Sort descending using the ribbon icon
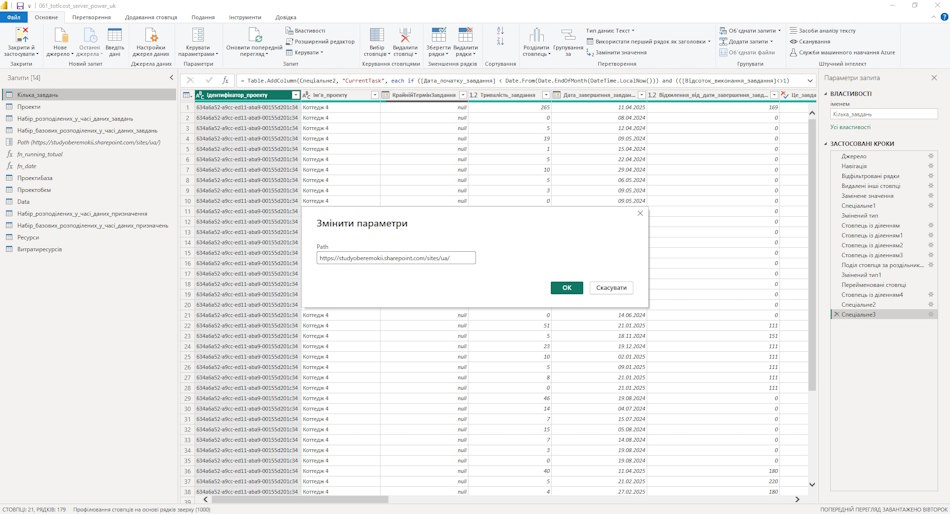 point(500,41)
